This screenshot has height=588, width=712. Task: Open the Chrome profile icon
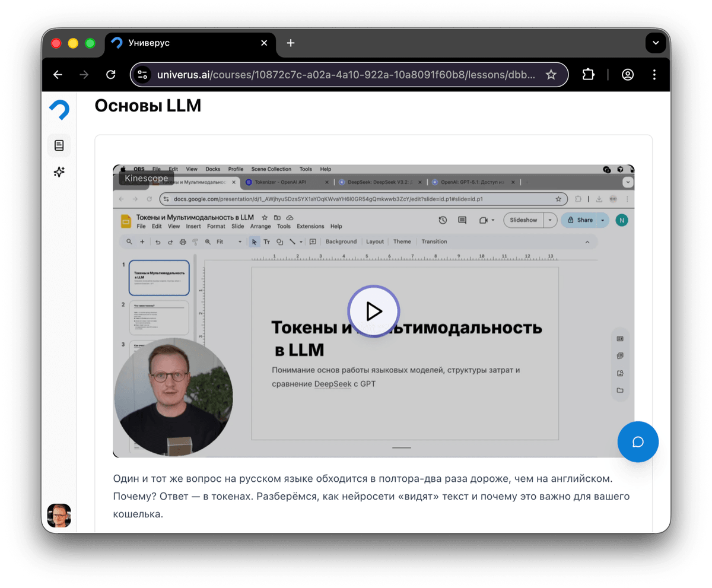point(627,75)
